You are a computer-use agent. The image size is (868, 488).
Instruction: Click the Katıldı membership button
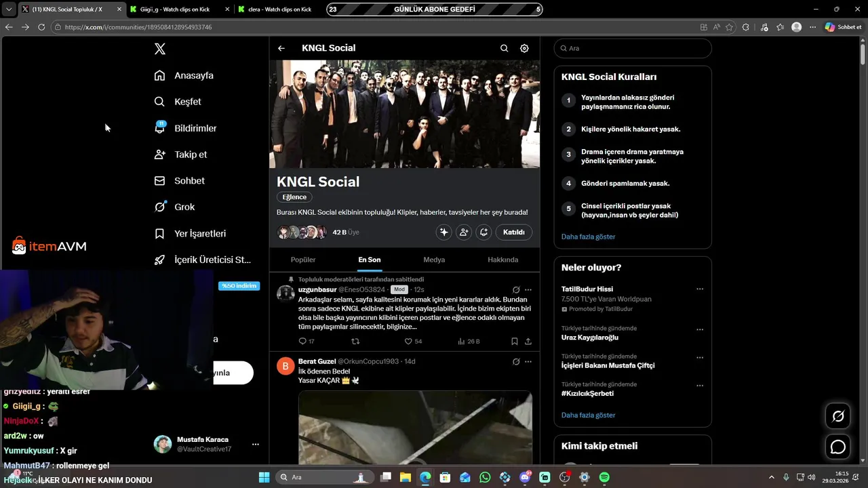[x=514, y=232]
